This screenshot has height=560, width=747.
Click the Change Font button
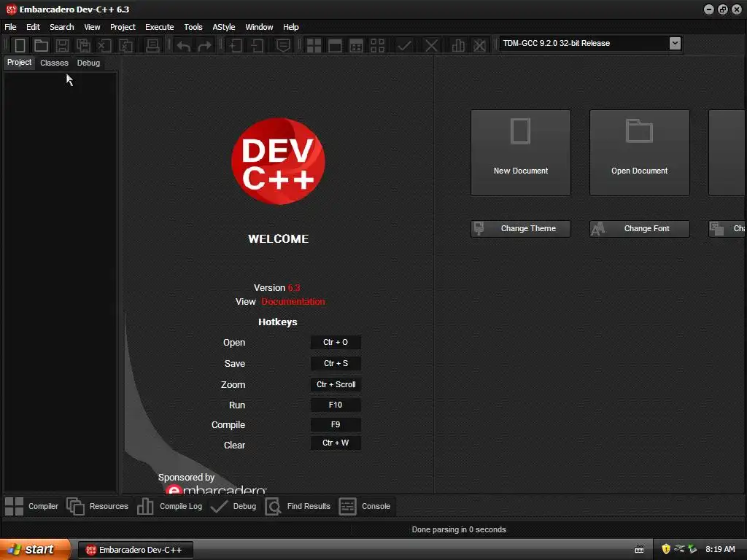tap(639, 228)
